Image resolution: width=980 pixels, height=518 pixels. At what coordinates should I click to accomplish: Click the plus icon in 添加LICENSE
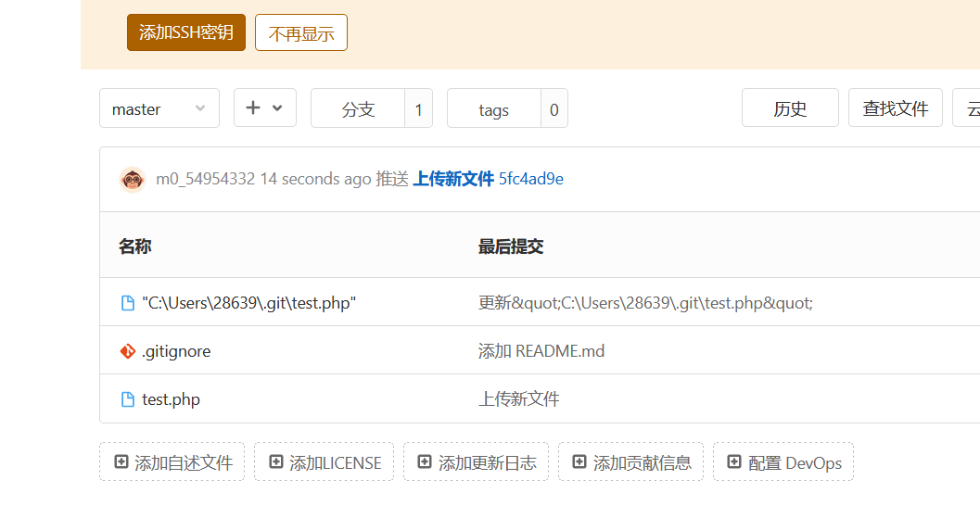(x=275, y=461)
